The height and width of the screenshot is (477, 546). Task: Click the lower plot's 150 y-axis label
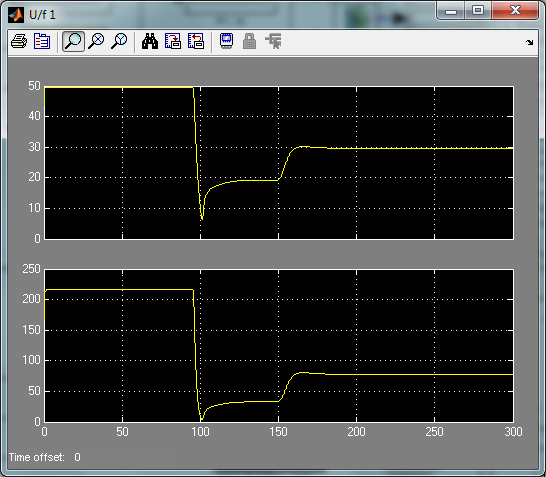click(31, 330)
